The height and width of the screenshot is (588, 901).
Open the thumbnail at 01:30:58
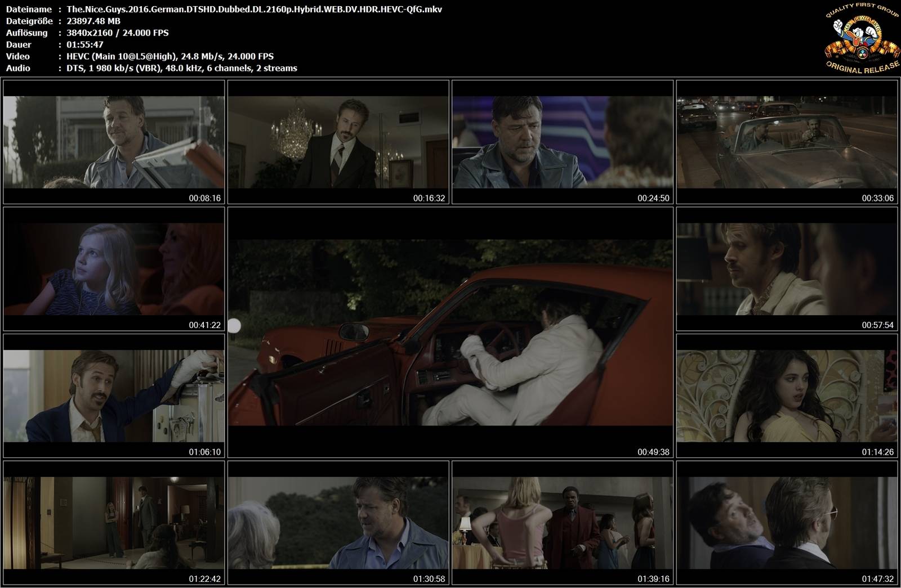(x=338, y=523)
